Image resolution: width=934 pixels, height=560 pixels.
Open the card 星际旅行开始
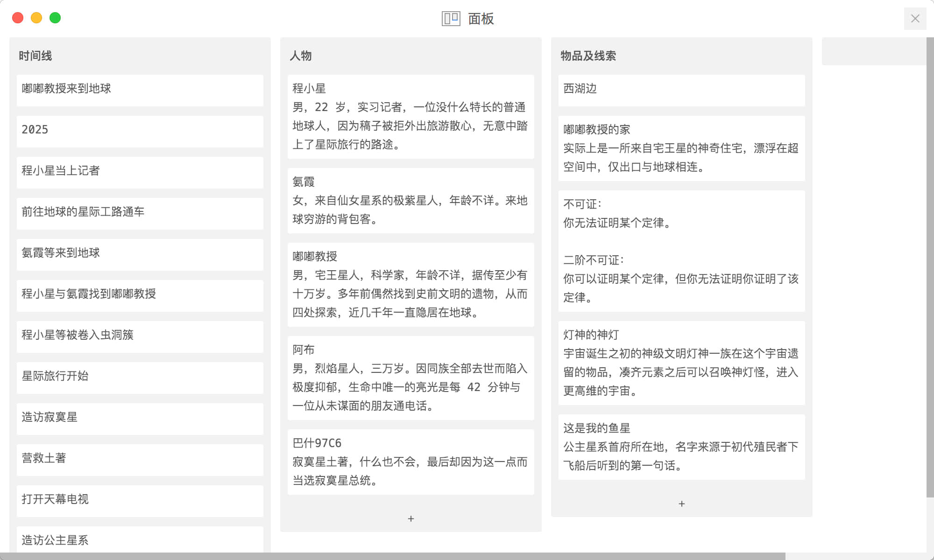(140, 378)
